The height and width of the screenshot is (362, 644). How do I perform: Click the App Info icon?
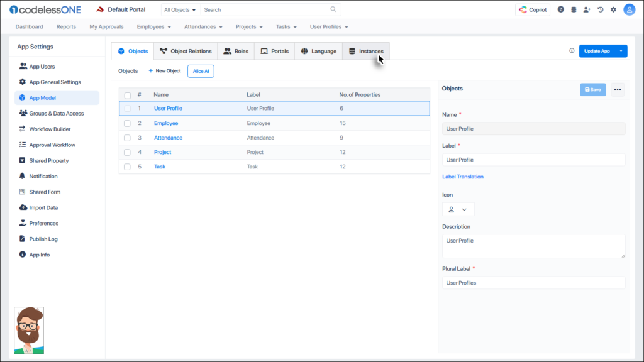pos(22,255)
